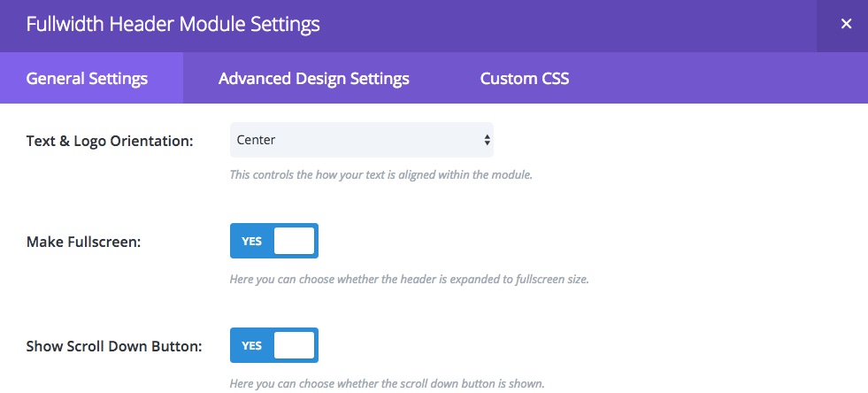Click YES on the Show Scroll Down switch

[251, 346]
